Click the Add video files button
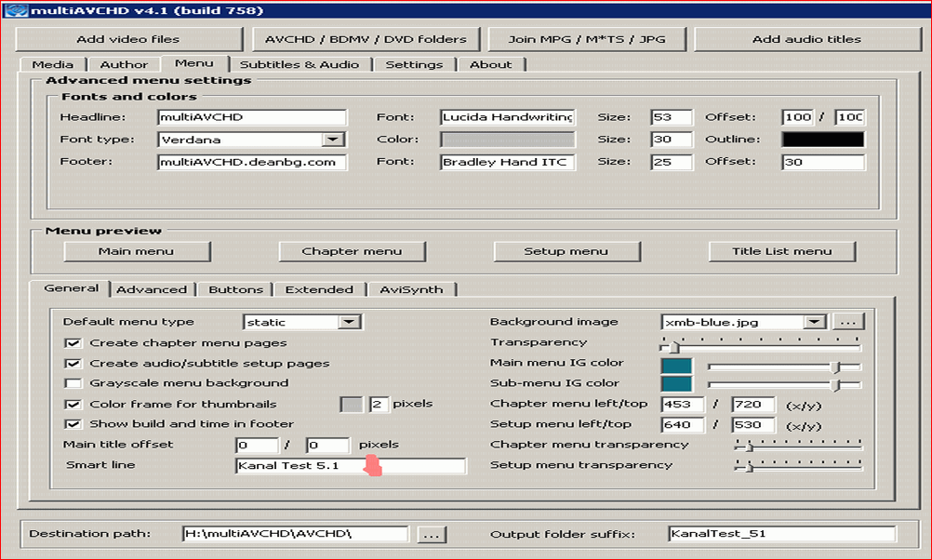 [x=127, y=39]
